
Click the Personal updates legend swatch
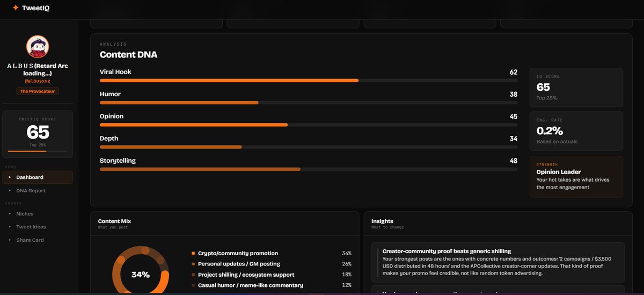point(193,264)
